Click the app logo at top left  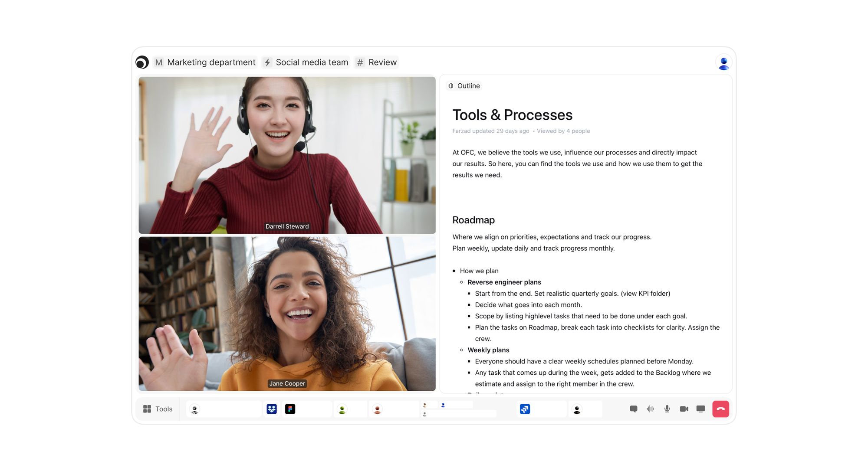142,62
